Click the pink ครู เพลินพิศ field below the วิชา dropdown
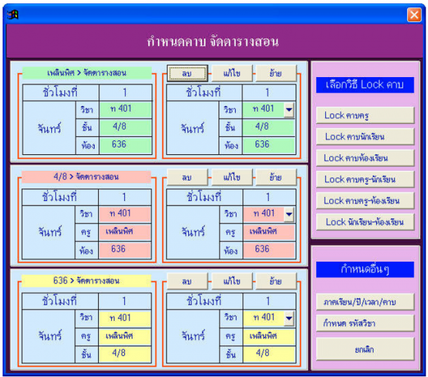The width and height of the screenshot is (428, 377). click(x=269, y=232)
